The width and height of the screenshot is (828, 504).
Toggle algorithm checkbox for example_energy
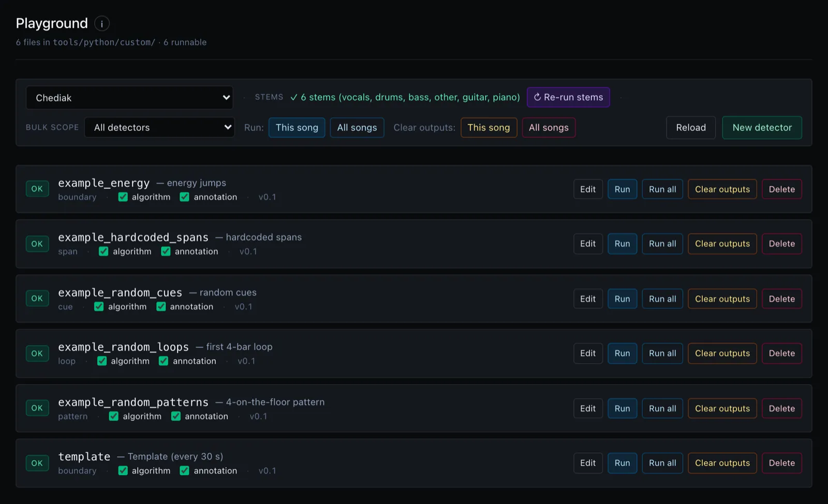point(123,197)
